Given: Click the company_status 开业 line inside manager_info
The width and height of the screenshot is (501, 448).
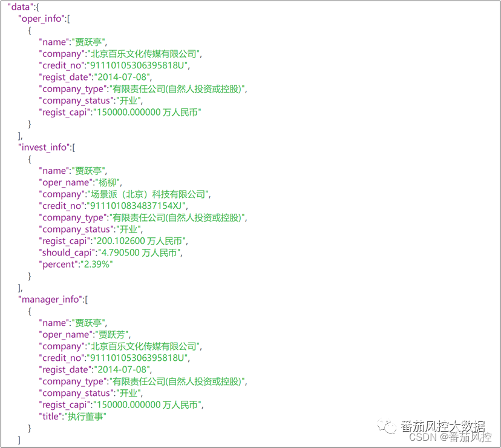Looking at the screenshot, I should pyautogui.click(x=91, y=394).
